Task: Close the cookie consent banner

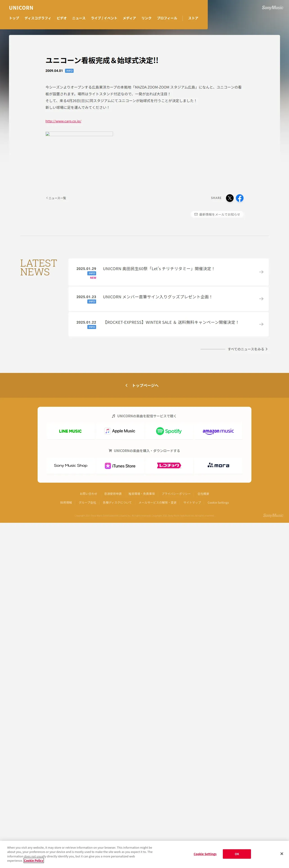Action: pos(282,854)
